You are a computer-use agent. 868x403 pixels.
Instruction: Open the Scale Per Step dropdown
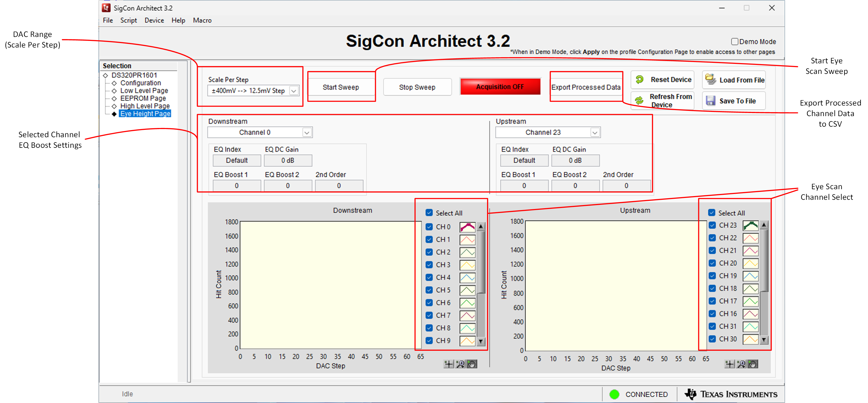click(x=295, y=91)
